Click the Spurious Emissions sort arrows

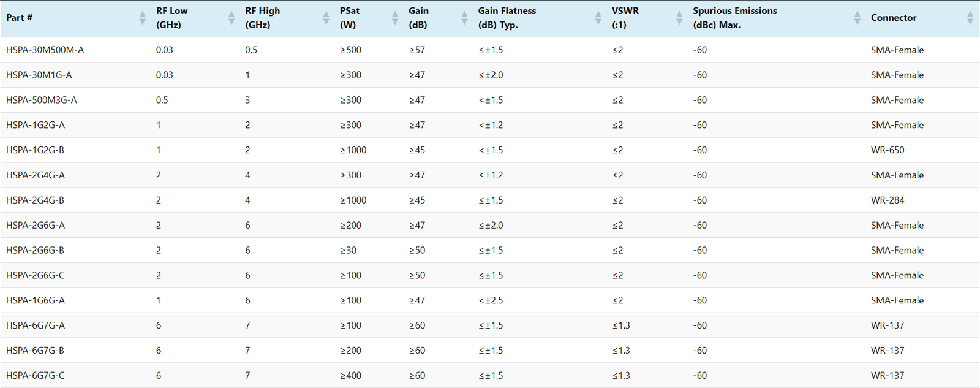(x=857, y=18)
